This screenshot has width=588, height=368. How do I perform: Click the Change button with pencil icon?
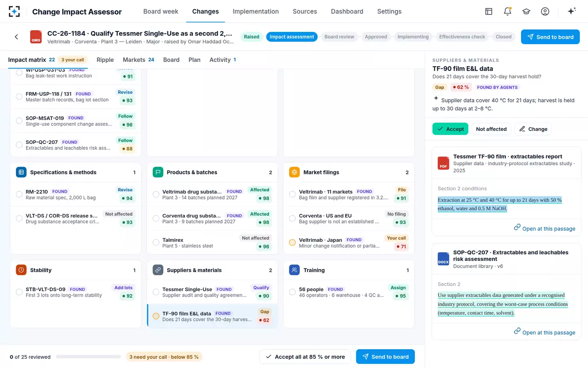point(533,129)
